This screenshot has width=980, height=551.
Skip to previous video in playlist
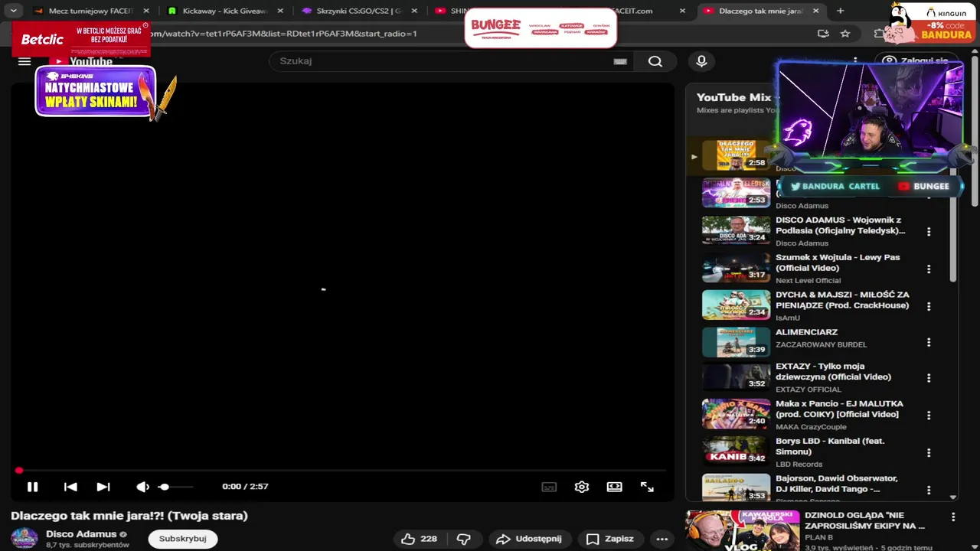pos(70,487)
